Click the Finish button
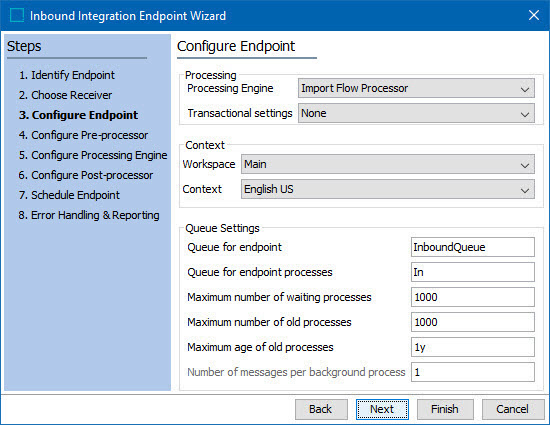 [x=445, y=409]
